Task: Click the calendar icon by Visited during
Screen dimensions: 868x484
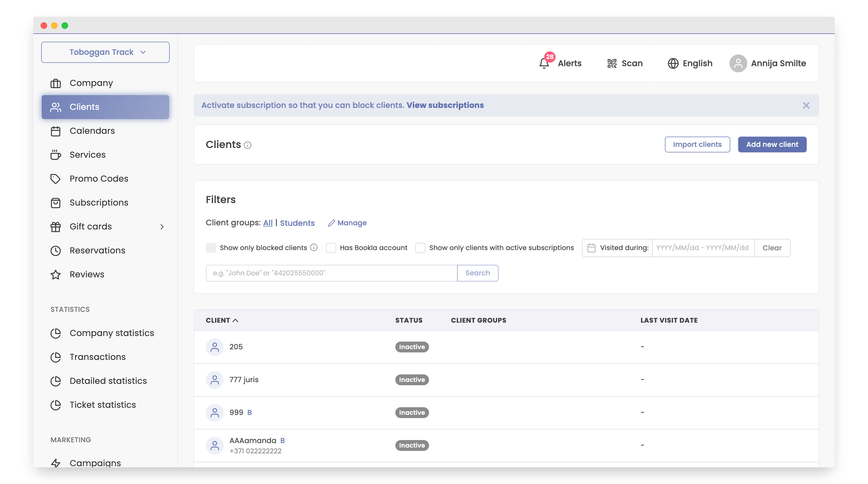Action: (x=591, y=248)
